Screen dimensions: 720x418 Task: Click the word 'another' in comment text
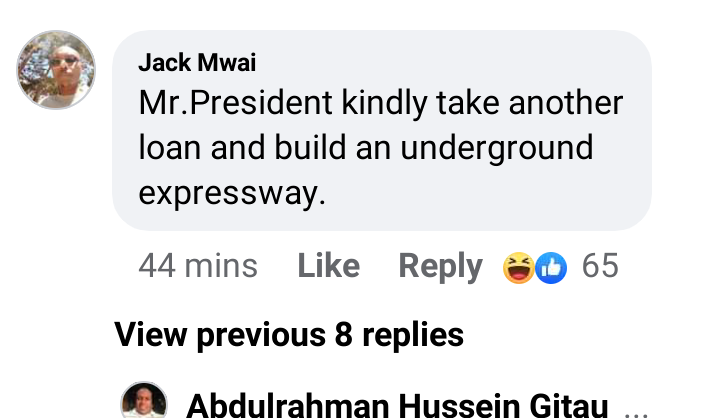tap(566, 103)
